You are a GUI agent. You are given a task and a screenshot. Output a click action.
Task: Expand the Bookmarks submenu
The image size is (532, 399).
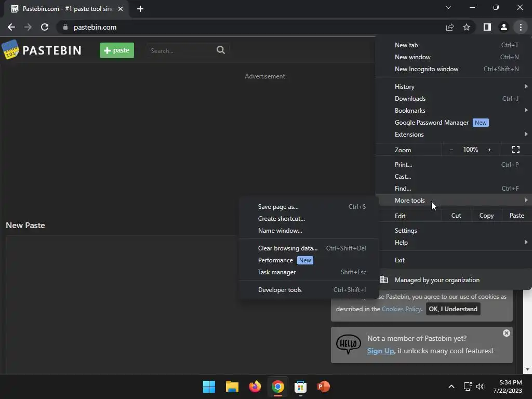tap(454, 110)
